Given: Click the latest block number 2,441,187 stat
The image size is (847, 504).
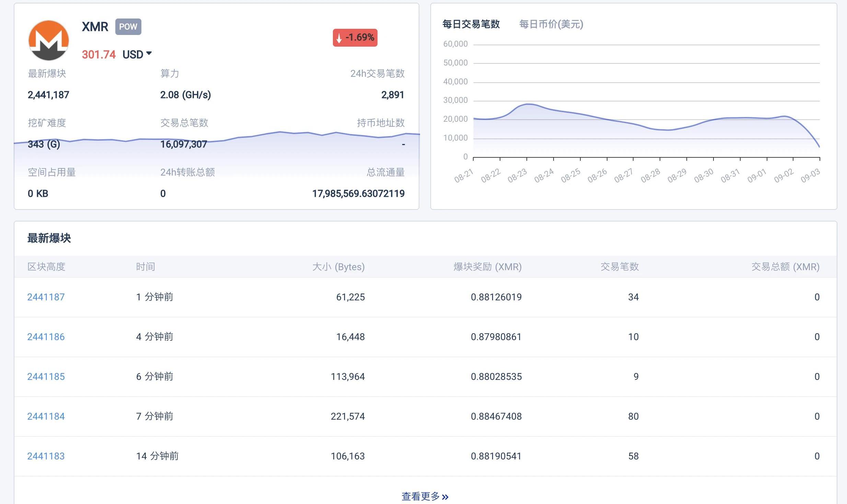Looking at the screenshot, I should (x=48, y=95).
